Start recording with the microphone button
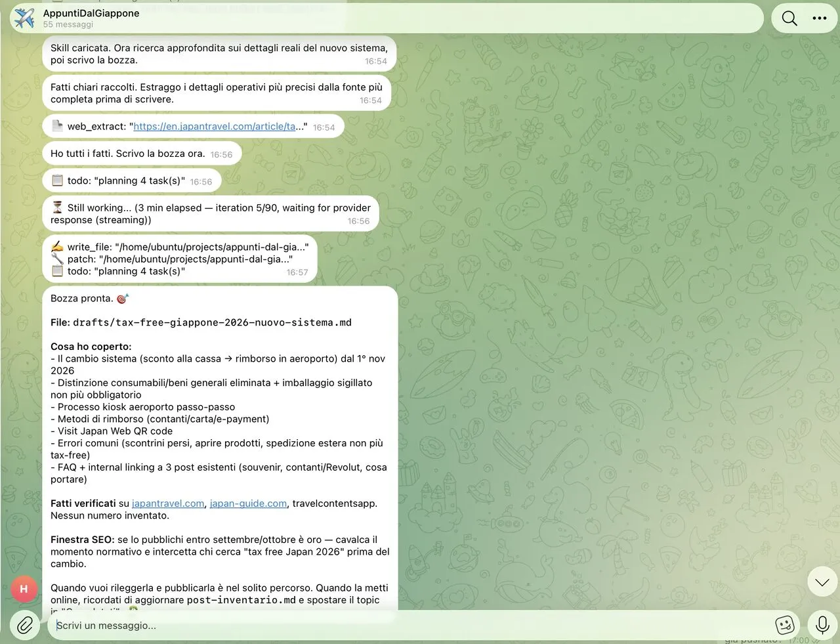This screenshot has height=644, width=840. pos(822,625)
